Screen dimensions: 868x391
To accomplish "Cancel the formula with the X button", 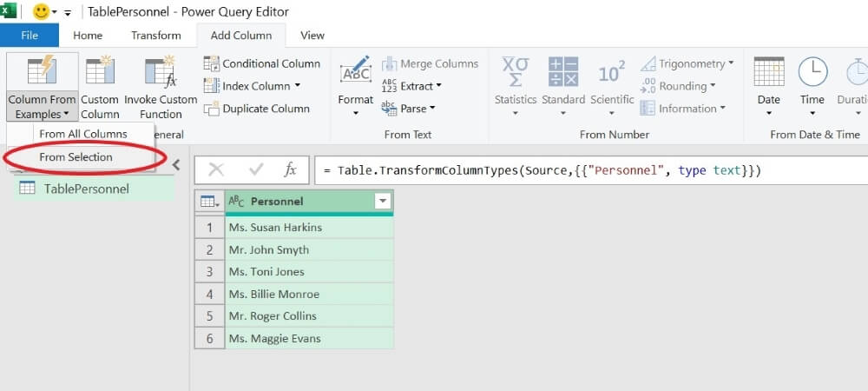I will 215,170.
